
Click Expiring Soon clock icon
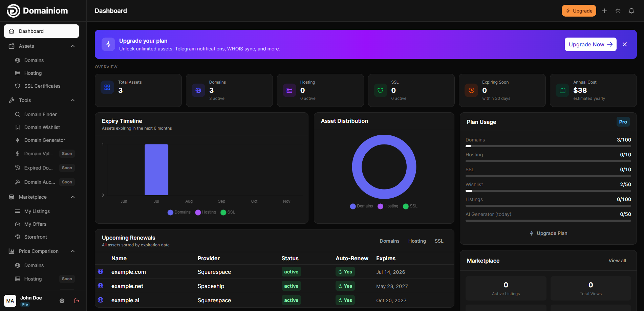pyautogui.click(x=471, y=90)
